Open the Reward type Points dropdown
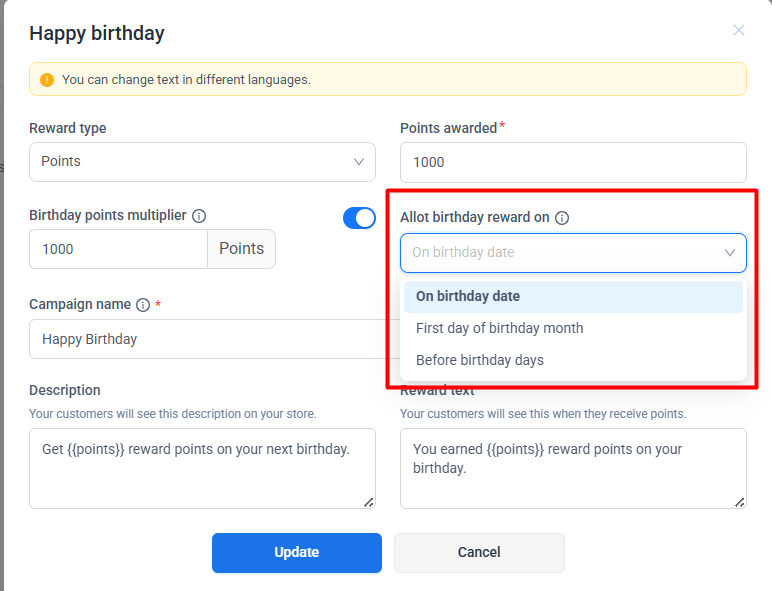772x591 pixels. (202, 162)
